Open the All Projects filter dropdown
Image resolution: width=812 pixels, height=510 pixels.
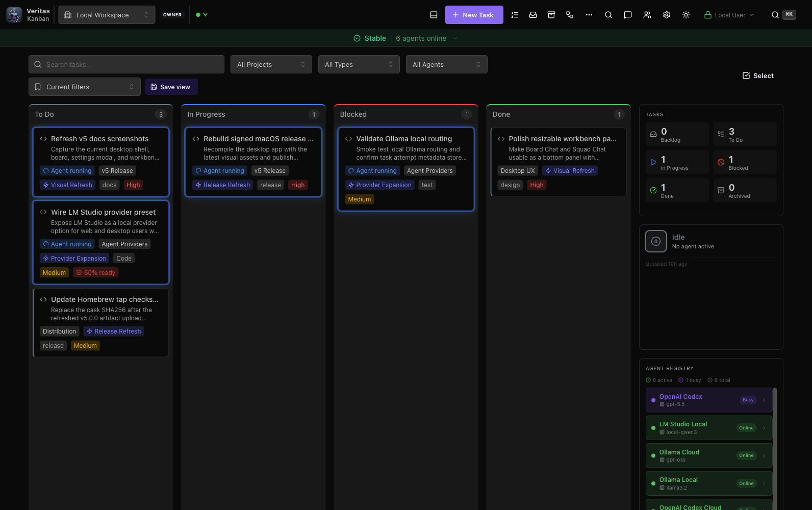[271, 64]
